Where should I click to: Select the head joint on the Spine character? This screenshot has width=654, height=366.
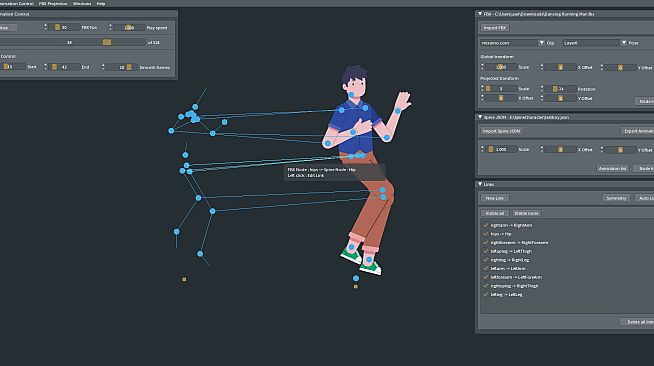coord(352,95)
